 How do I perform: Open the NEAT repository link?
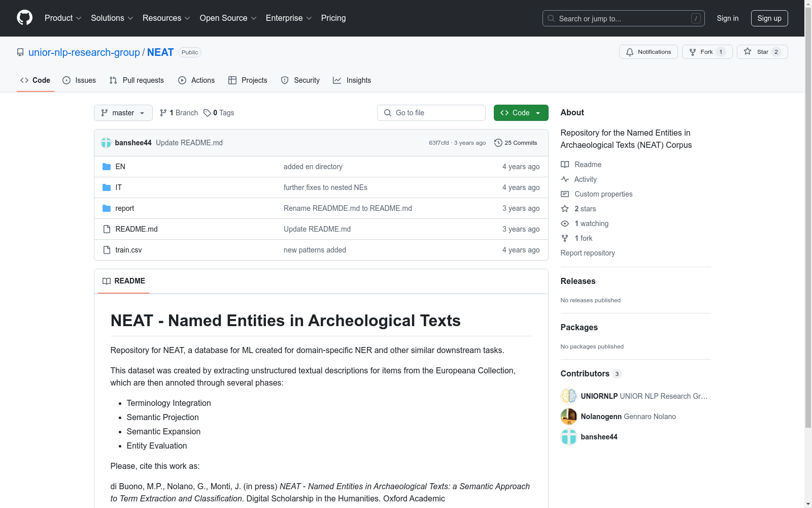coord(160,52)
